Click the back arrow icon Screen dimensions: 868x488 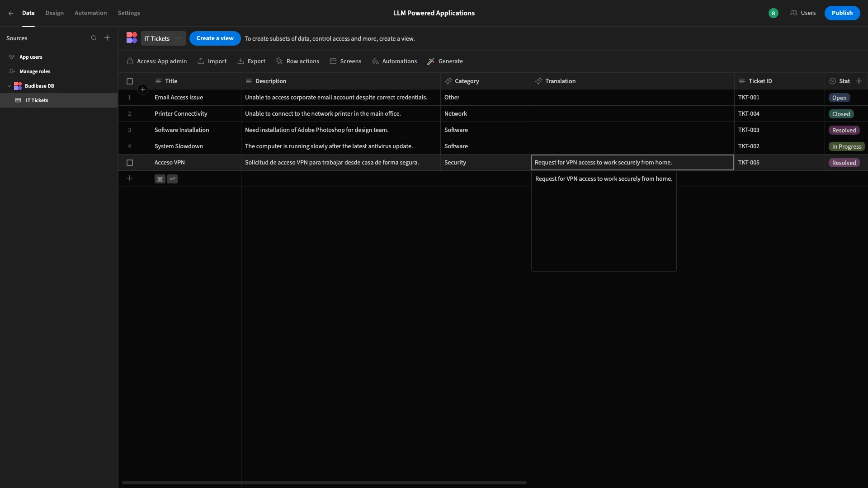[11, 13]
